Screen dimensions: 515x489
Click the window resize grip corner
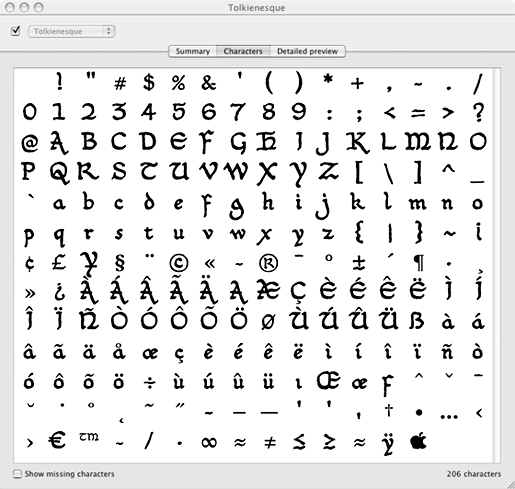[x=510, y=485]
